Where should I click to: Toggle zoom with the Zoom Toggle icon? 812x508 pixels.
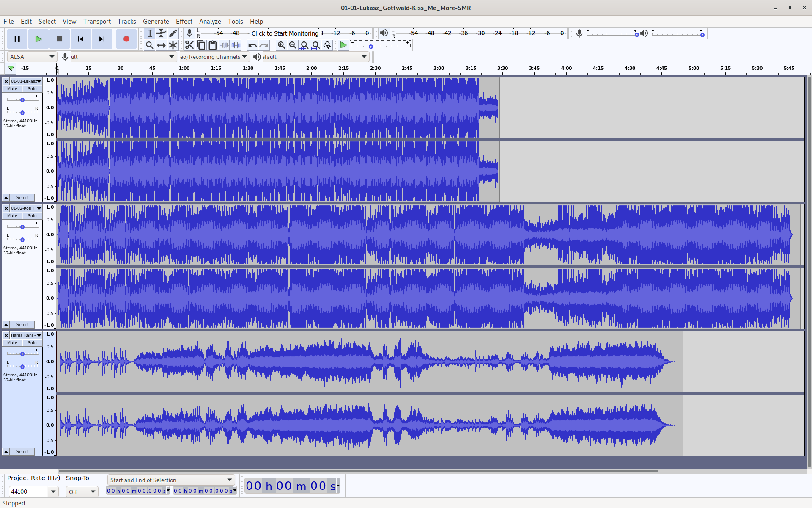(327, 45)
